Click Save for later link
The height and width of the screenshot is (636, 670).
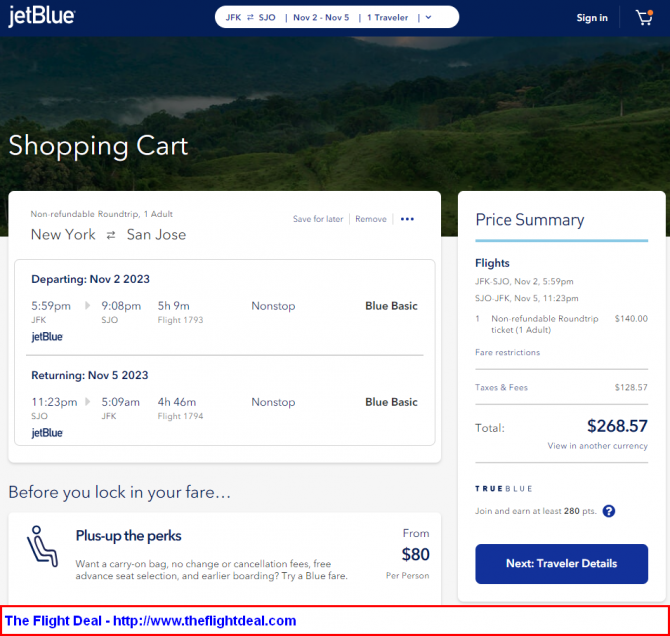(x=318, y=219)
